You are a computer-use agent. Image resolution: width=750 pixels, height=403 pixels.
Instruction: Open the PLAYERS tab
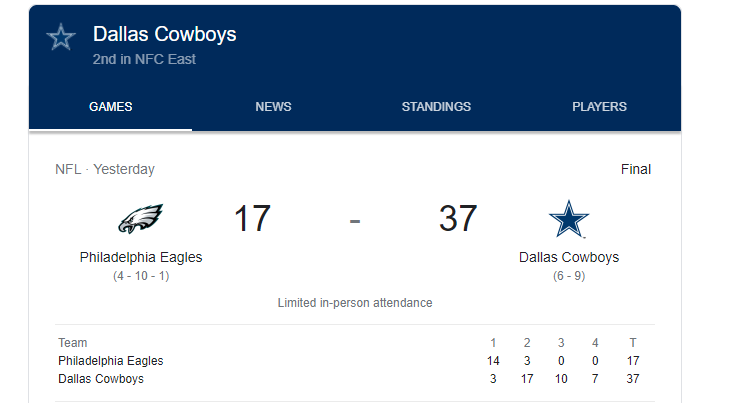tap(599, 107)
